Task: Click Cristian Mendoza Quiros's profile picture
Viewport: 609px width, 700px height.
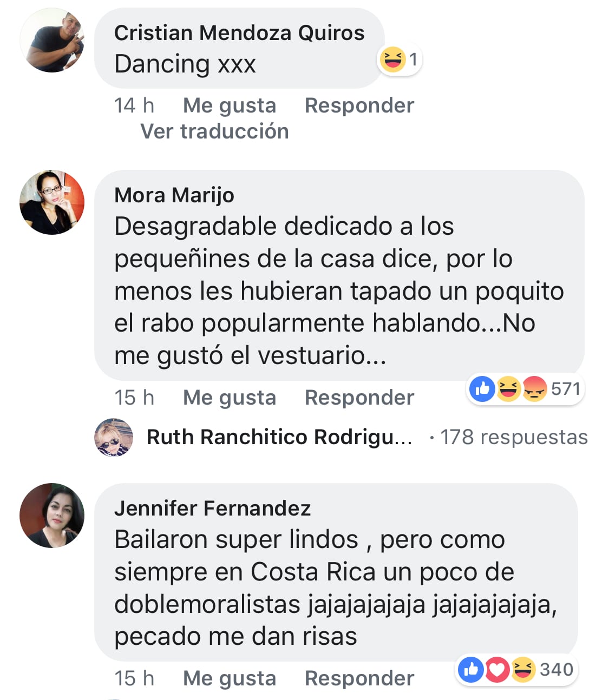Action: (x=52, y=41)
